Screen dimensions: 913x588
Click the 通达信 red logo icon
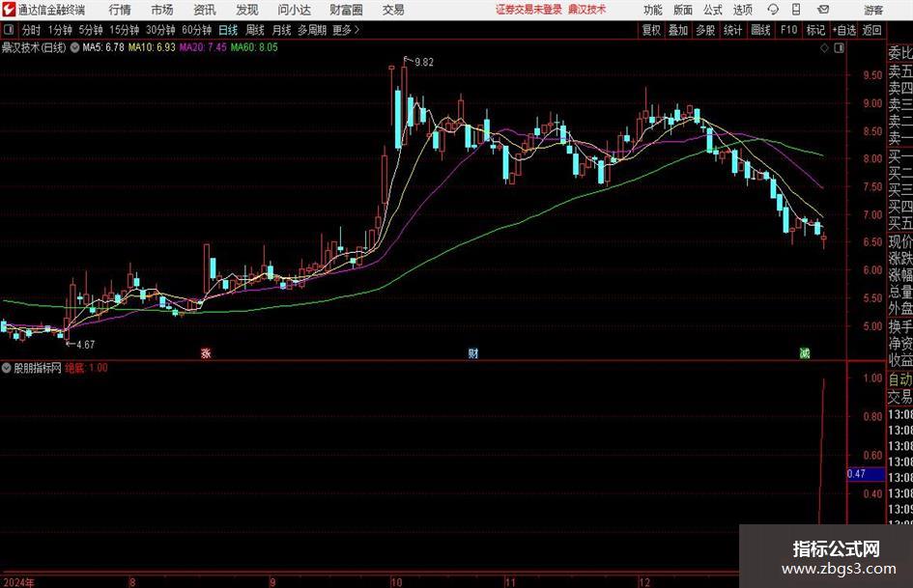(8, 10)
